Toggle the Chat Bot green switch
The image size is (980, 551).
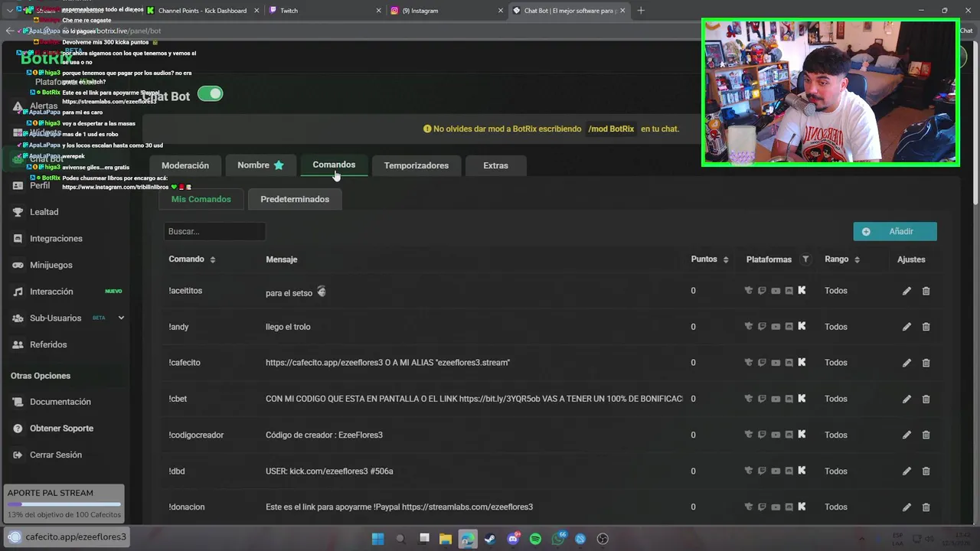[210, 94]
